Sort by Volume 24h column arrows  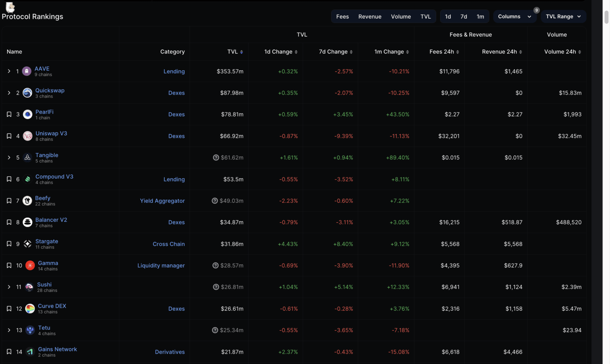coord(579,52)
